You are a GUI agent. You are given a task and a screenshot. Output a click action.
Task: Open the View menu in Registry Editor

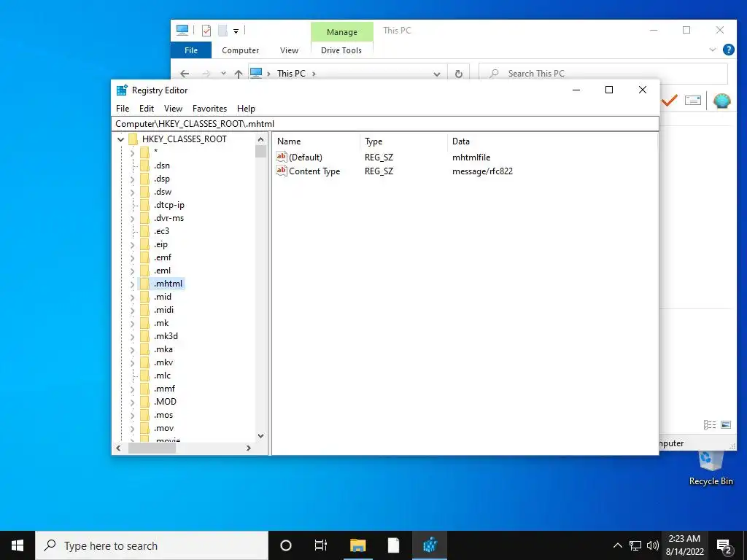(x=173, y=109)
